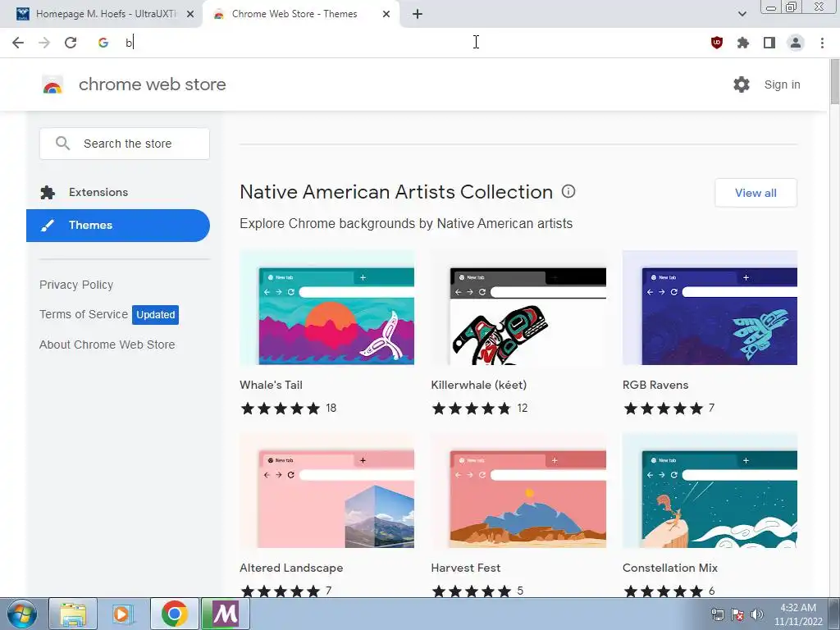Image resolution: width=840 pixels, height=630 pixels.
Task: Click the info icon beside collection title
Action: [568, 191]
